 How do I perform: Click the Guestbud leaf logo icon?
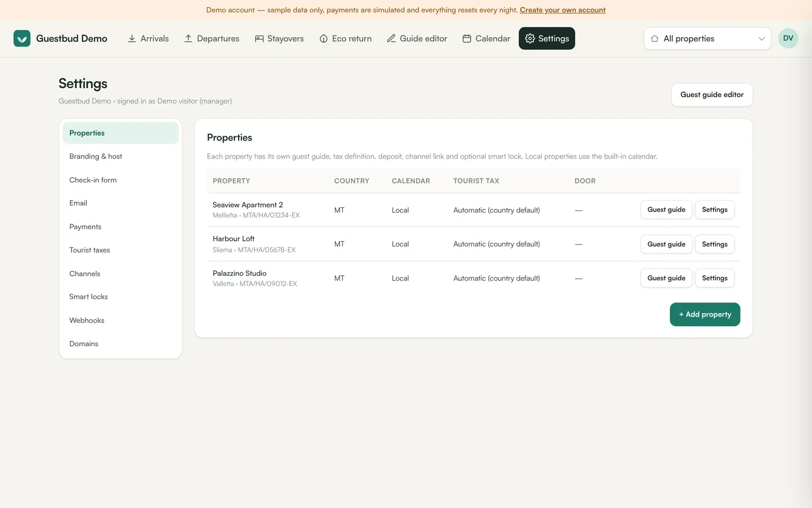coord(22,39)
